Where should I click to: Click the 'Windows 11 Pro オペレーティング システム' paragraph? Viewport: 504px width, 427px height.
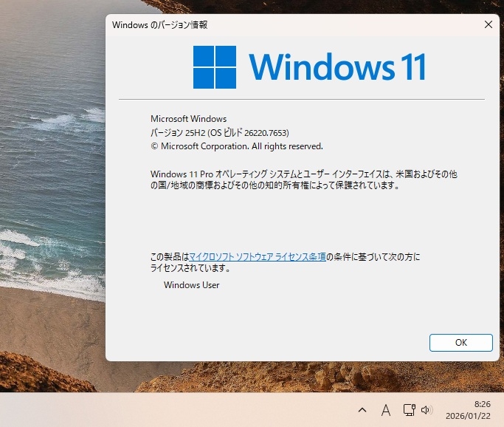[304, 180]
